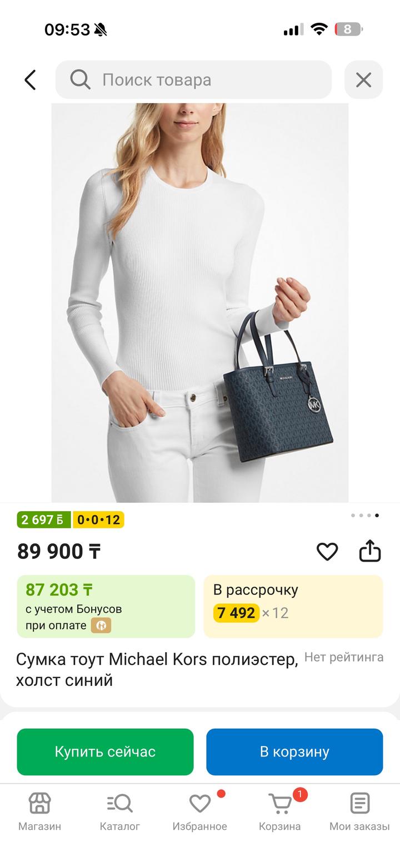The width and height of the screenshot is (400, 868).
Task: Open the Мои заказы tab
Action: (359, 811)
